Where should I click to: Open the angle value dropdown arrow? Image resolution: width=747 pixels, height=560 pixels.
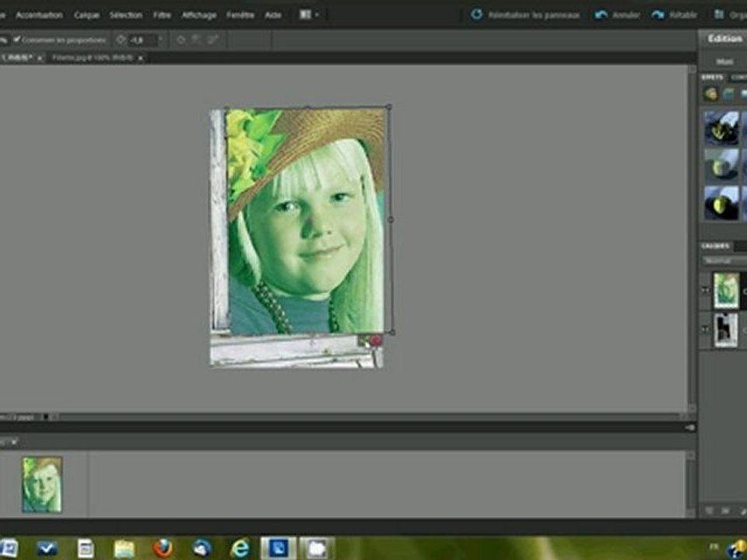pos(160,40)
